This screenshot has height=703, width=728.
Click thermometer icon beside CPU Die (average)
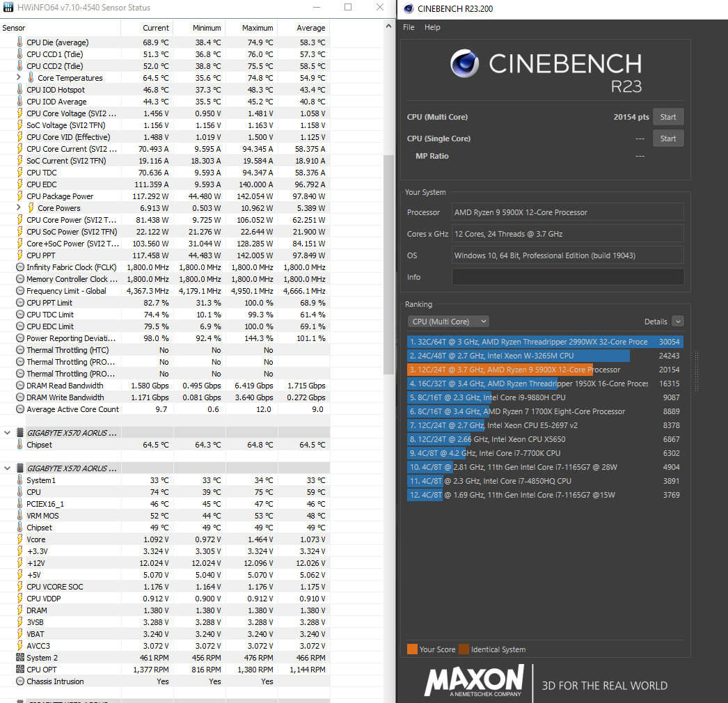(19, 42)
